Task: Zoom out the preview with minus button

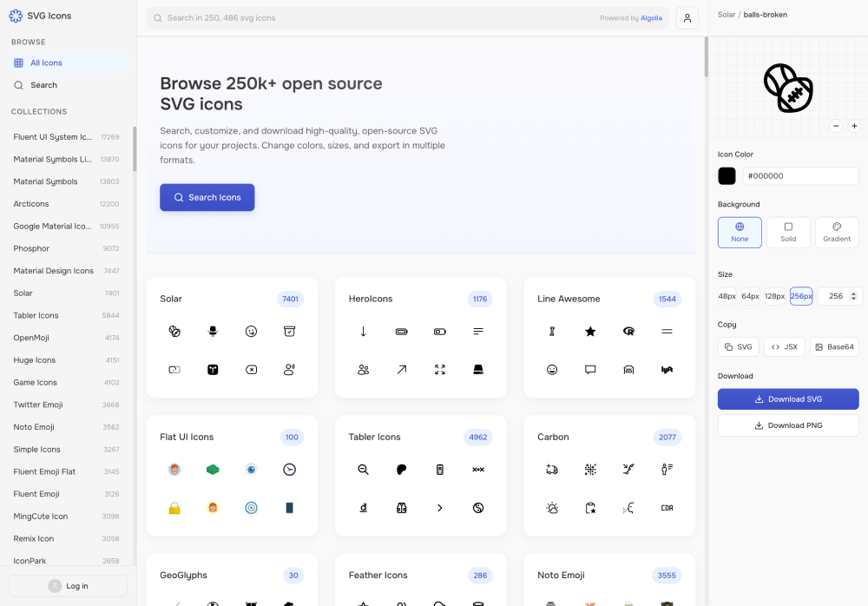Action: pos(837,126)
